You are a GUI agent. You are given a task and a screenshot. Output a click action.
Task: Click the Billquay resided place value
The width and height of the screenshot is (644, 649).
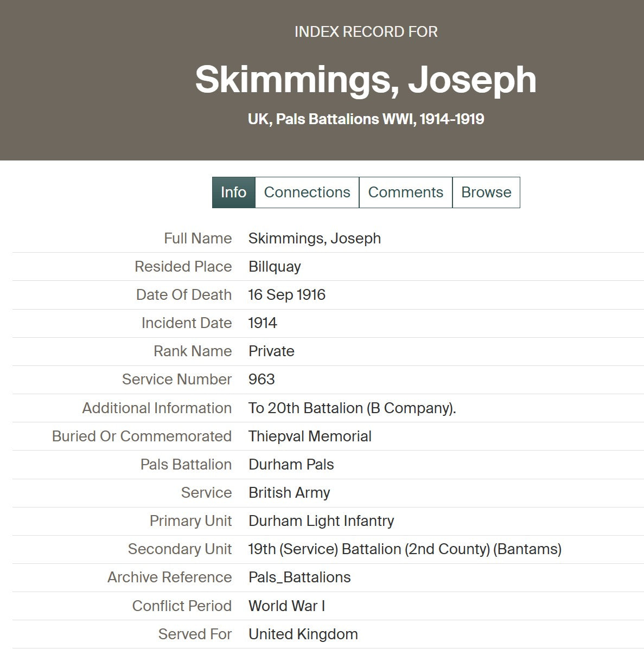275,267
